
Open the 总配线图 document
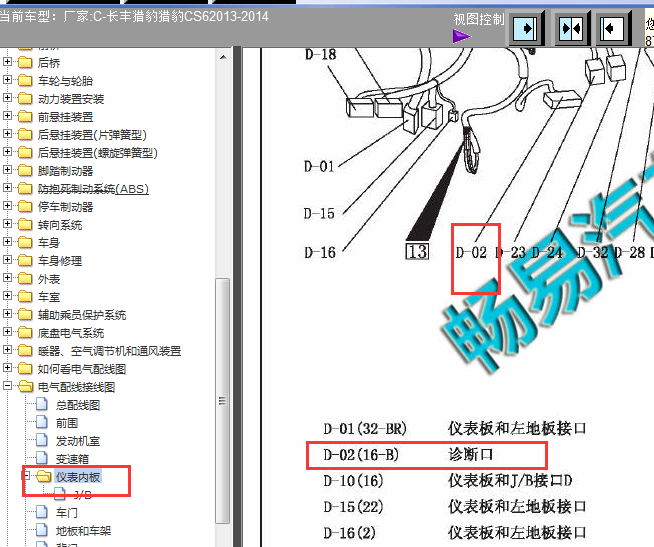78,405
